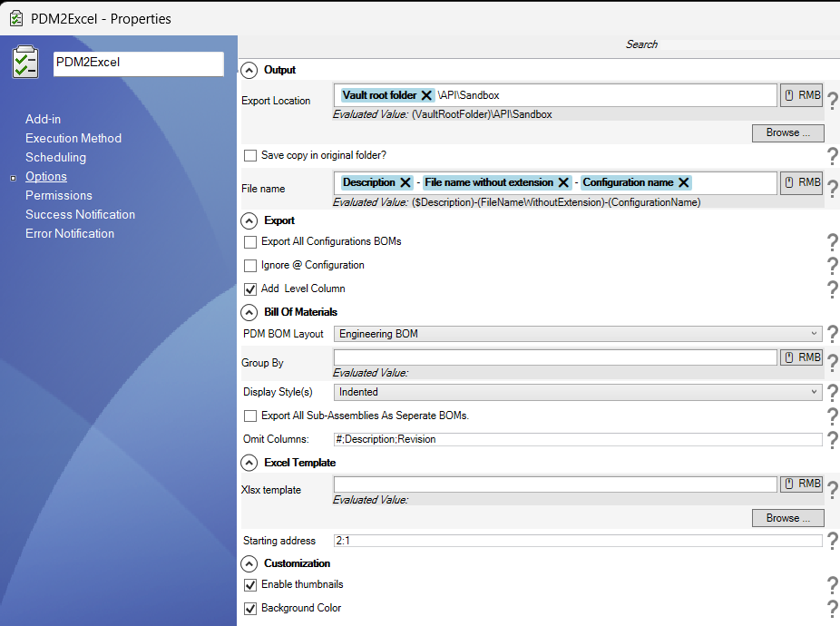Collapse the Output section
The image size is (840, 626).
[249, 70]
